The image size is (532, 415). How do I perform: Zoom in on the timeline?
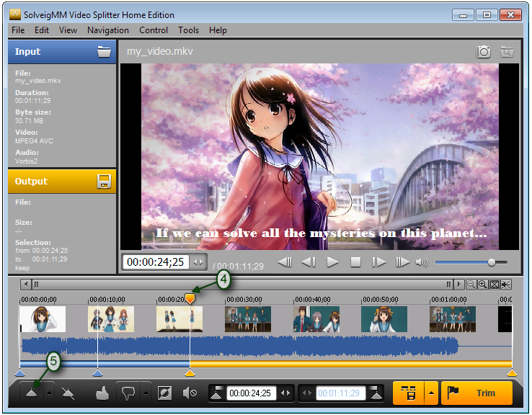(x=482, y=285)
